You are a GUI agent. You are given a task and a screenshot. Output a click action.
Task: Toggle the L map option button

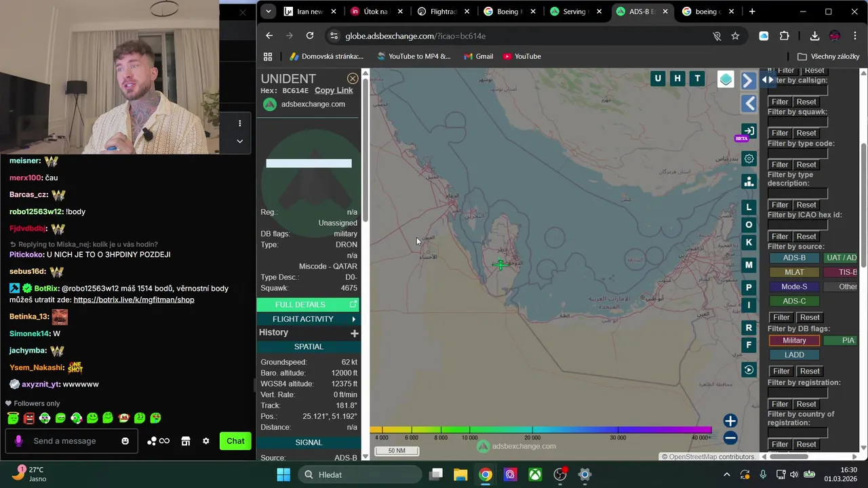(x=749, y=207)
